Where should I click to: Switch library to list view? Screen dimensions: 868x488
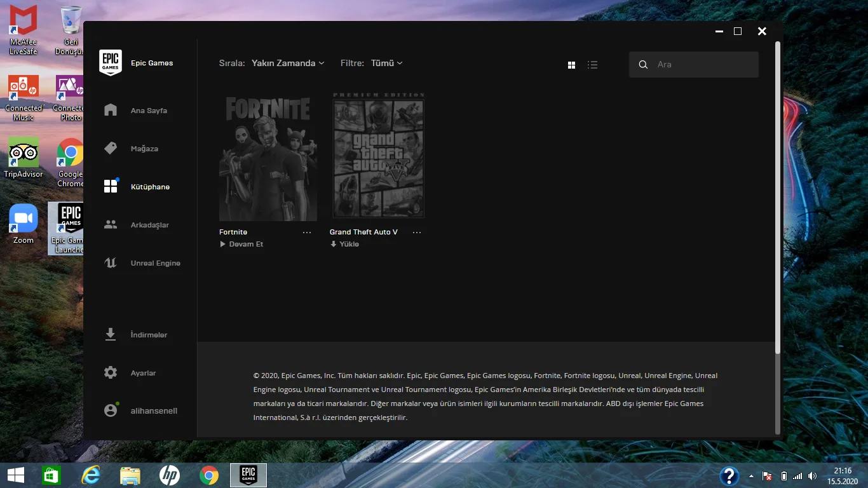click(x=593, y=65)
